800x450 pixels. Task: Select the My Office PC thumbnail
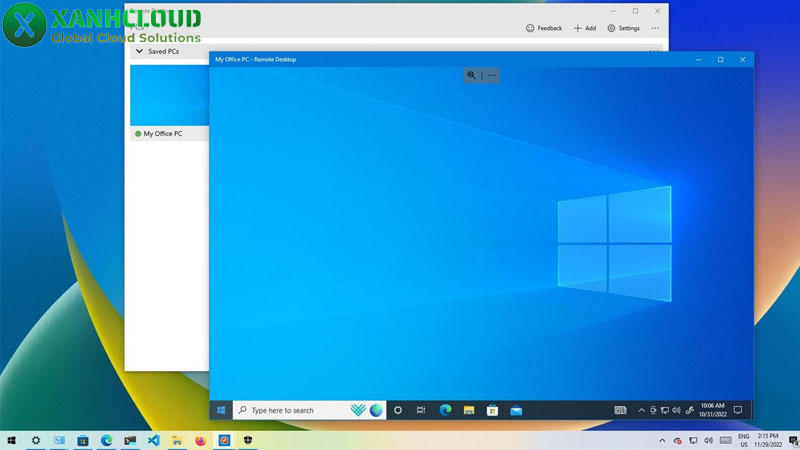[x=169, y=95]
